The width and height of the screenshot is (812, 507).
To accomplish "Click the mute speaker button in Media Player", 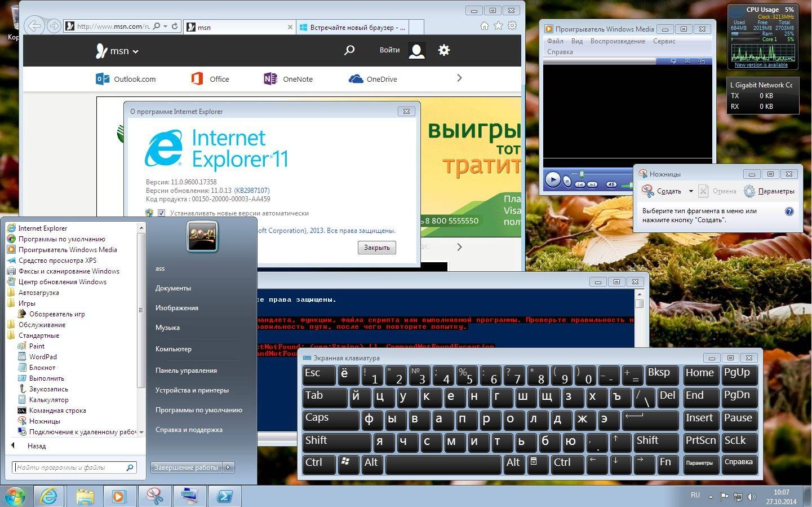I will [611, 184].
